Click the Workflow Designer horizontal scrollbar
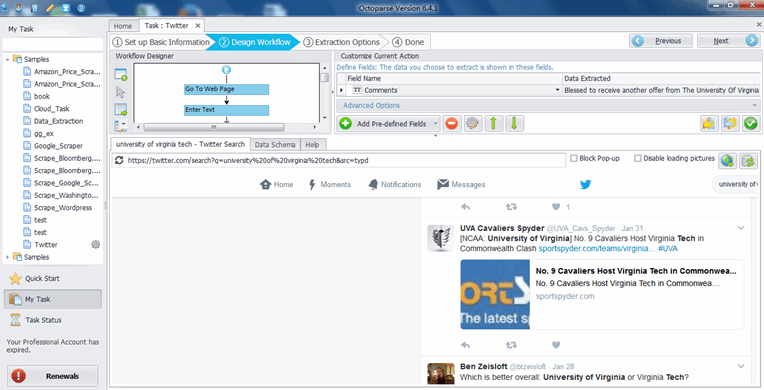Viewport: 764px width, 390px height. coord(213,127)
